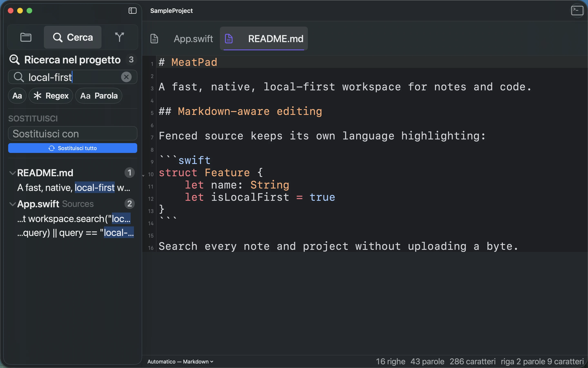The width and height of the screenshot is (588, 368).
Task: Click the '```swift' fence line
Action: 185,160
